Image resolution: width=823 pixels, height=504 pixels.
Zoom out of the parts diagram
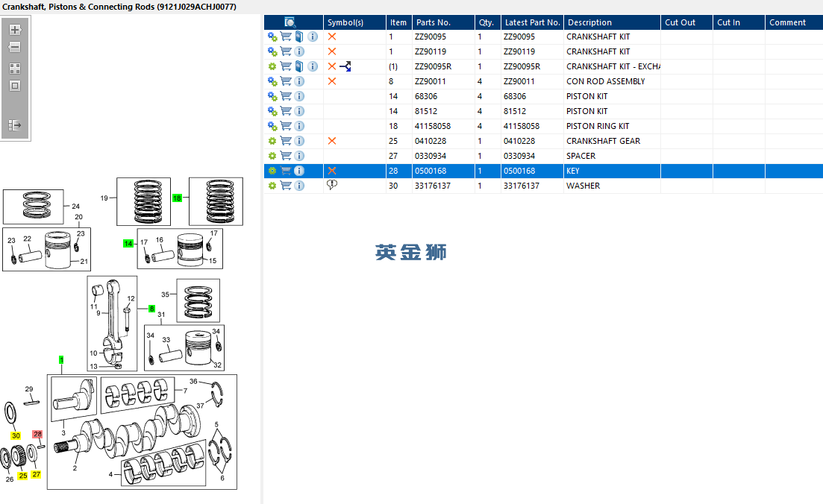click(15, 48)
